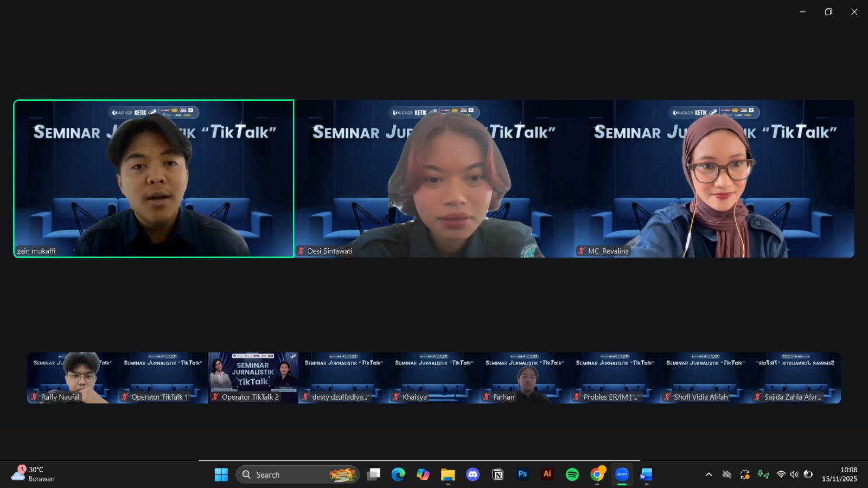This screenshot has width=868, height=488.
Task: Open clock and date calendar flyout
Action: pos(839,474)
